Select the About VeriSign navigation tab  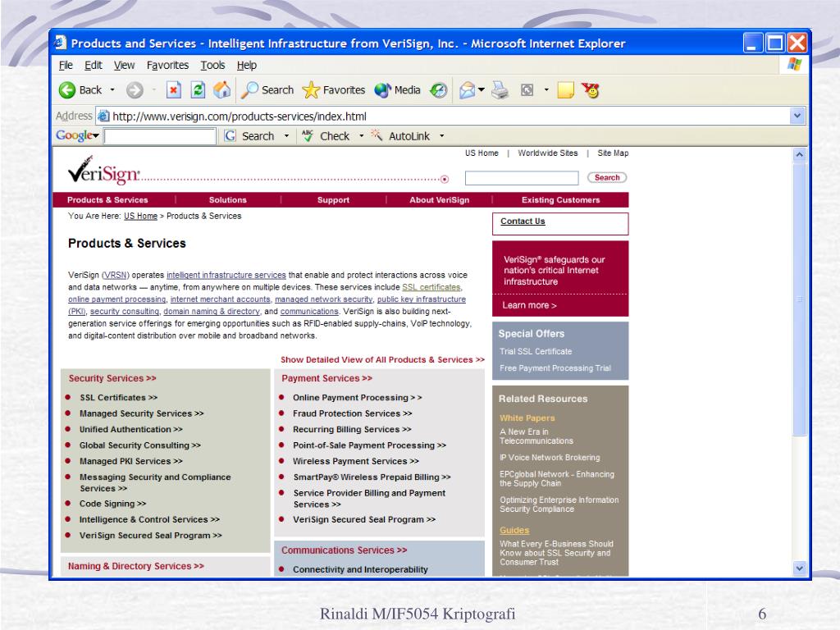[x=440, y=200]
